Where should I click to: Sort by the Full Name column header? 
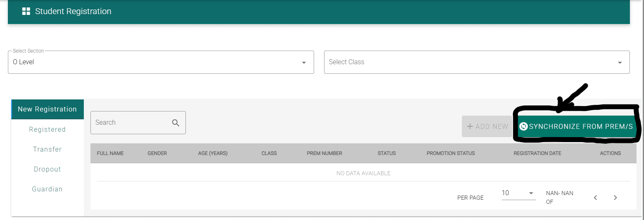click(x=110, y=153)
